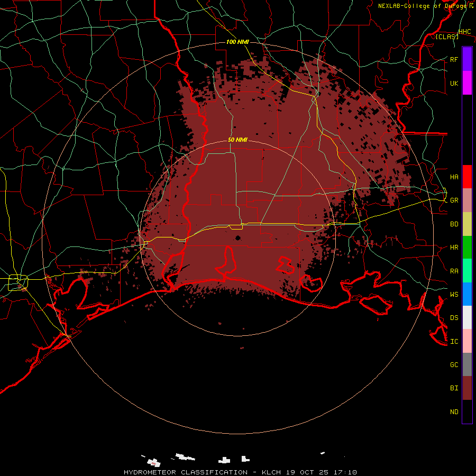The image size is (476, 476).
Task: Click the BI dark red legend swatch
Action: [467, 388]
